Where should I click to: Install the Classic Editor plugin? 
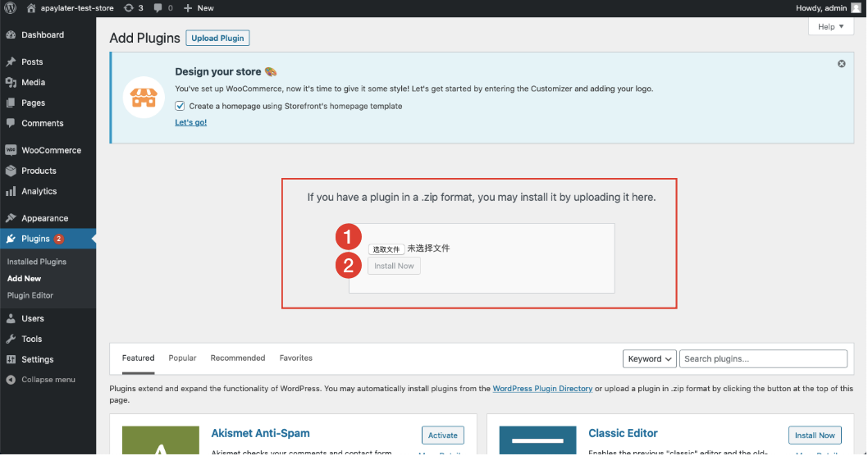coord(815,435)
